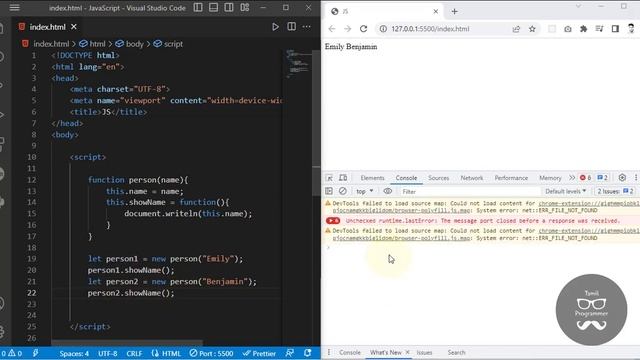This screenshot has height=360, width=640.
Task: Toggle the device toolbar in DevTools
Action: [x=343, y=178]
